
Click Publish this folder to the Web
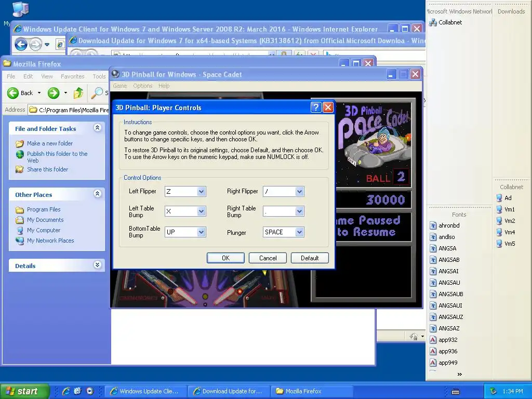57,157
